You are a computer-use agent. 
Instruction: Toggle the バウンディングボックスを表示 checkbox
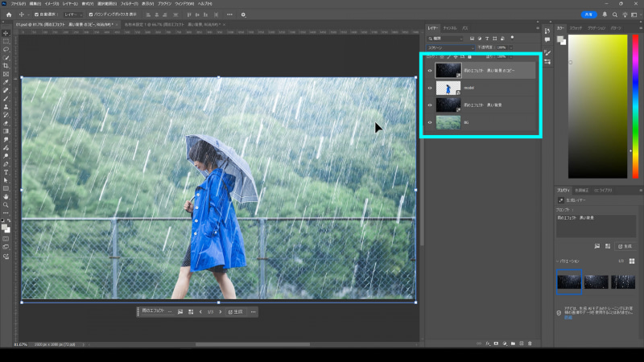point(91,14)
